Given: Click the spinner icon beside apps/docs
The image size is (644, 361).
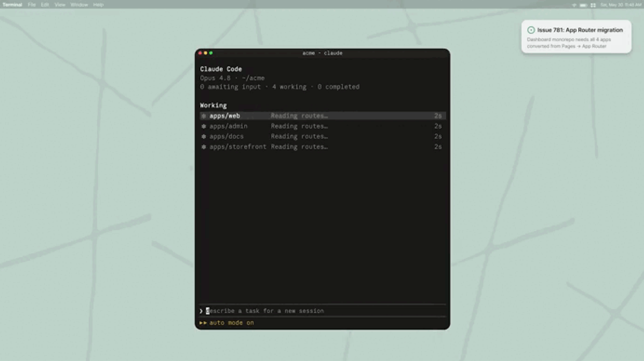Looking at the screenshot, I should pyautogui.click(x=203, y=136).
